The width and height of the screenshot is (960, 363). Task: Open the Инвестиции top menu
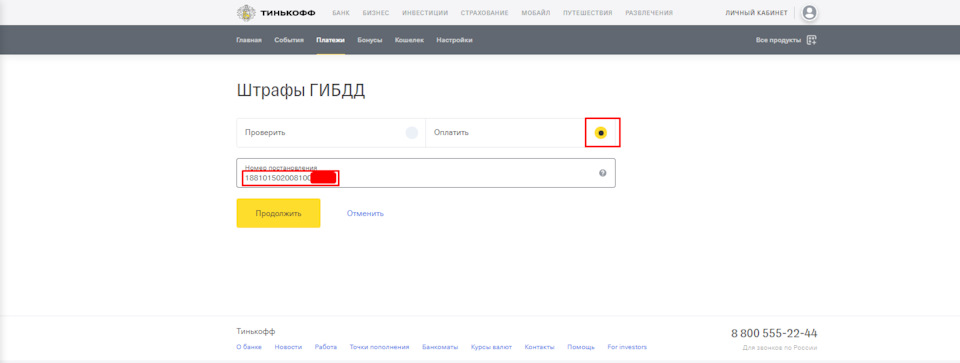click(x=425, y=12)
